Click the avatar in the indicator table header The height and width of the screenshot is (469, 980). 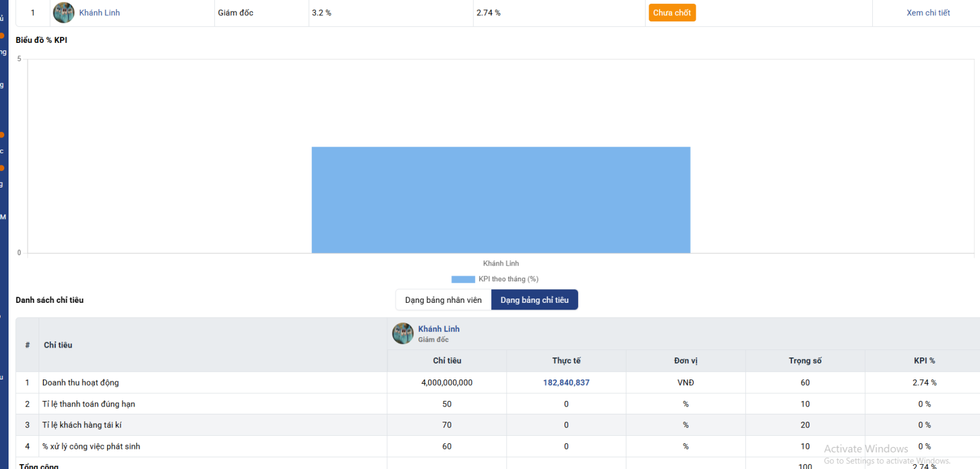[403, 334]
